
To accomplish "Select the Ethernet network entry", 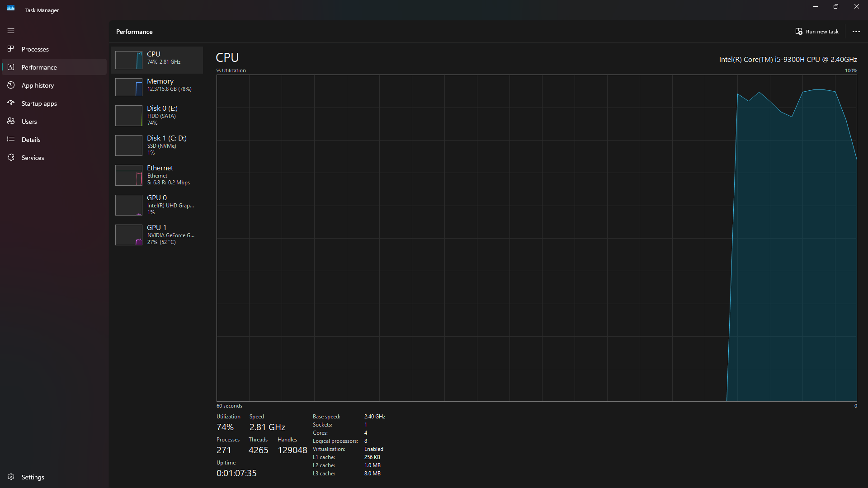I will coord(157,175).
